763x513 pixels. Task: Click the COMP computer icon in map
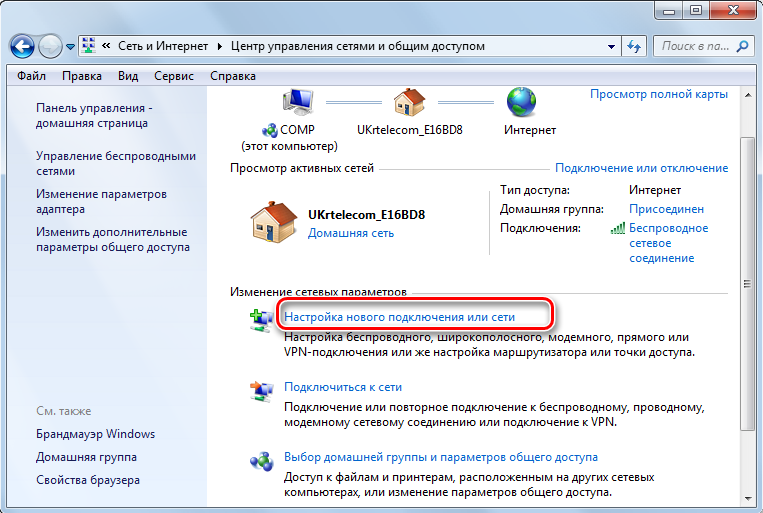(x=298, y=102)
